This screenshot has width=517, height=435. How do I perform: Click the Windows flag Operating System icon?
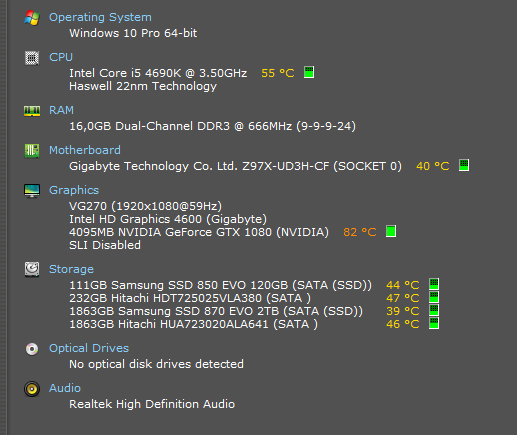coord(32,18)
